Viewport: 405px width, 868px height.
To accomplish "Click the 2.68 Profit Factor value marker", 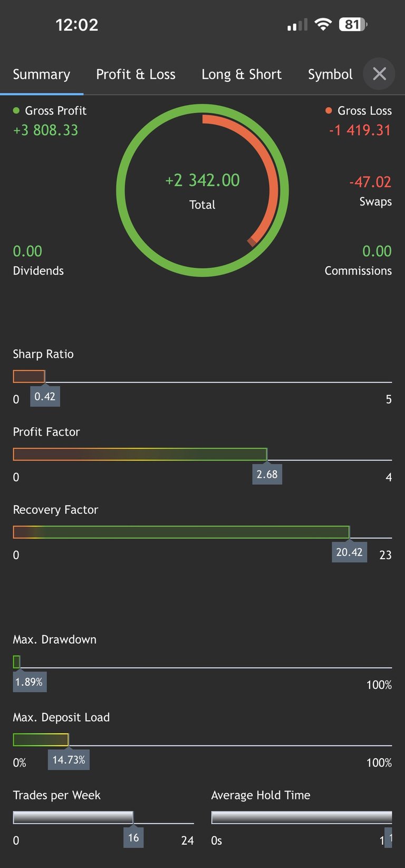I will coord(267,474).
